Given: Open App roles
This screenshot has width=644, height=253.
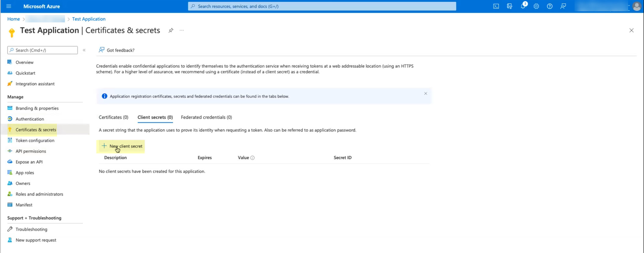Looking at the screenshot, I should (x=25, y=173).
